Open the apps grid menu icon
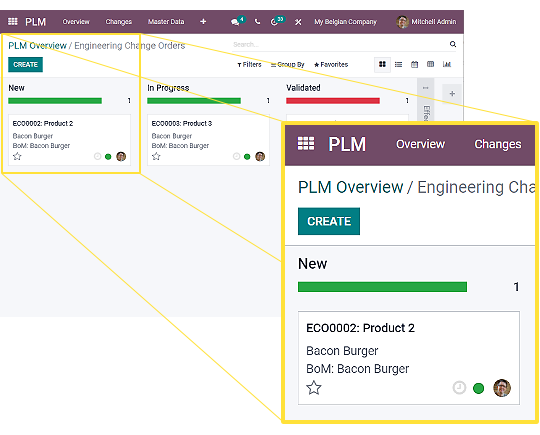 pyautogui.click(x=13, y=22)
